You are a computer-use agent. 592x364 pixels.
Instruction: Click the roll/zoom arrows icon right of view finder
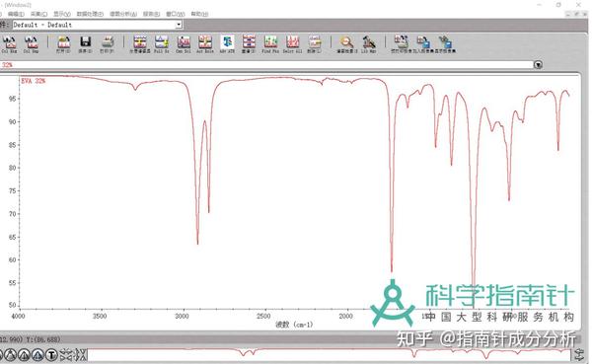pyautogui.click(x=579, y=354)
